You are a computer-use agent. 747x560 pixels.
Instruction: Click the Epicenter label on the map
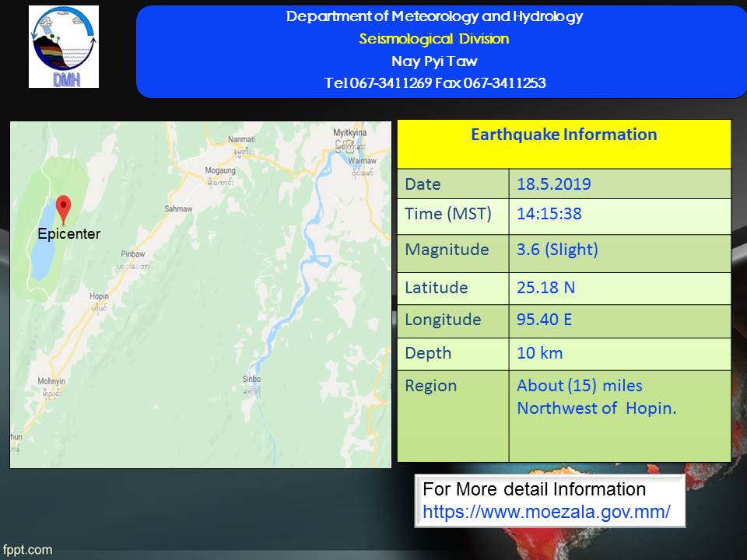(69, 234)
